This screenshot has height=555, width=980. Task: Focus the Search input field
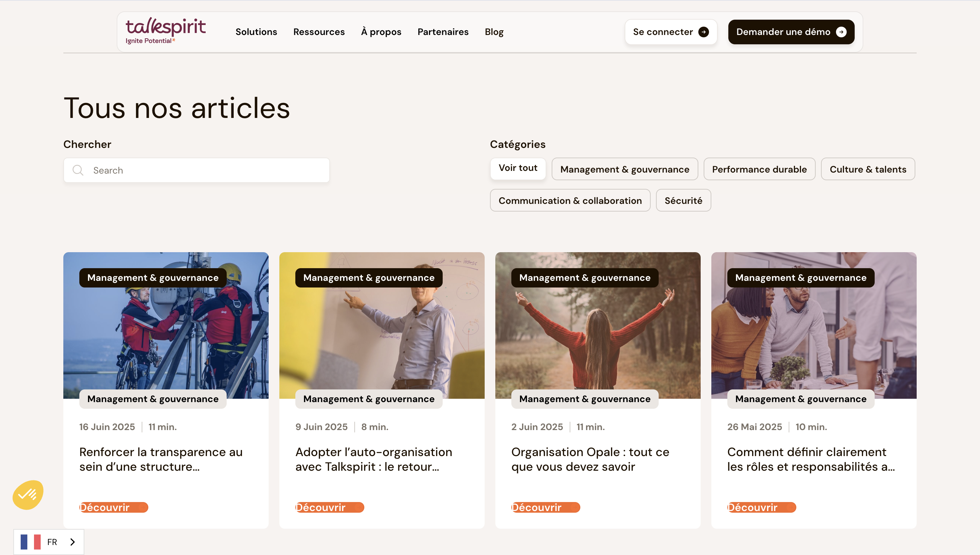tap(196, 170)
